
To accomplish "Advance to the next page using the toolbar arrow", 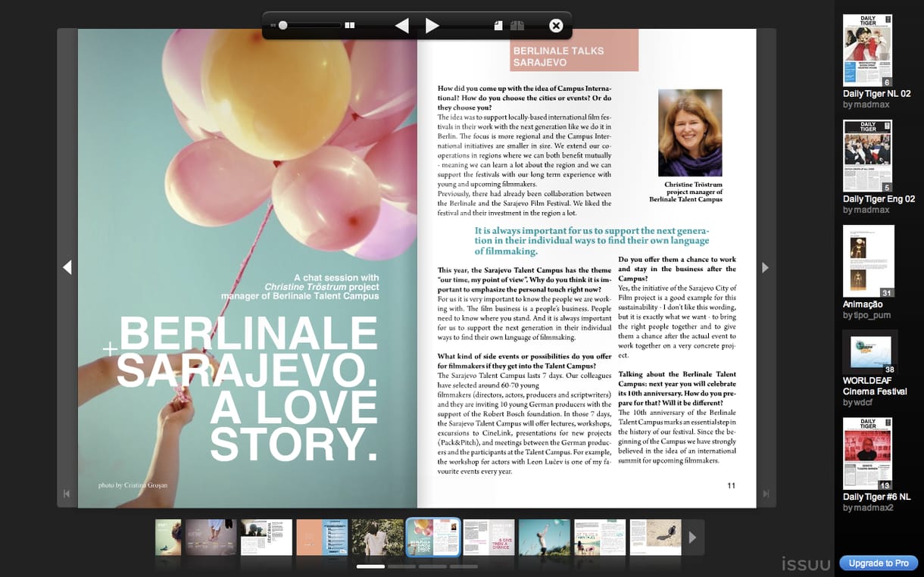I will coord(432,26).
